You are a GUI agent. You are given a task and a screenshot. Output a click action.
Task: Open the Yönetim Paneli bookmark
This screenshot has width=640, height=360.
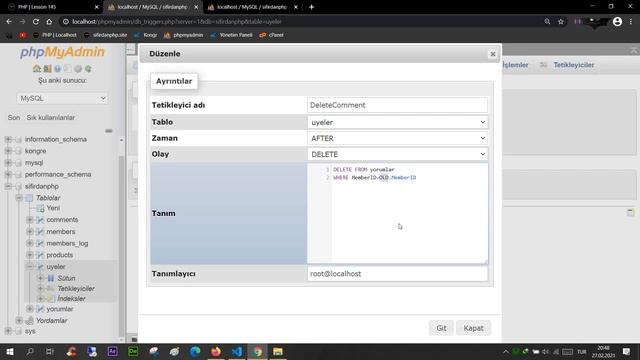pyautogui.click(x=231, y=35)
